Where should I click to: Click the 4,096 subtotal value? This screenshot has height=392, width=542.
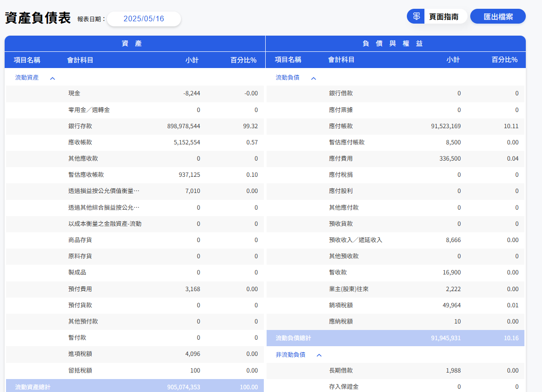(193, 354)
